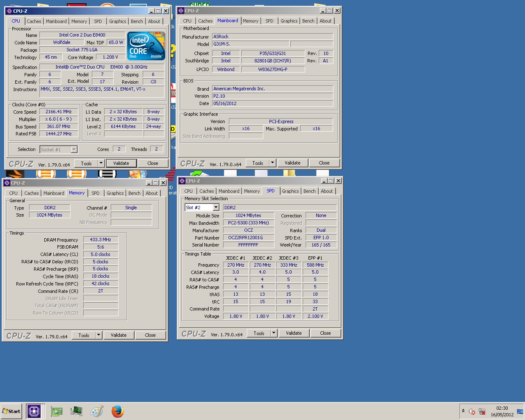
Task: Click title bar icon of Mainboard tab window
Action: coord(181,11)
